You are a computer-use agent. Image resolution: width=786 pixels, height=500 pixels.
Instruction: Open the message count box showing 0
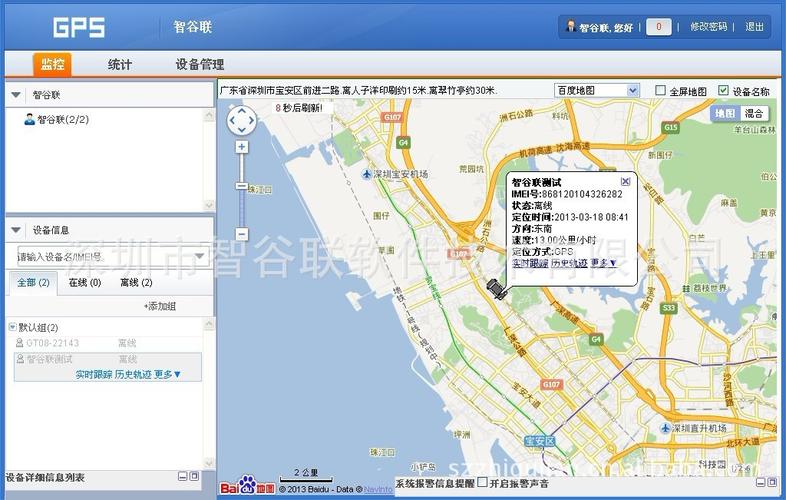[x=659, y=27]
